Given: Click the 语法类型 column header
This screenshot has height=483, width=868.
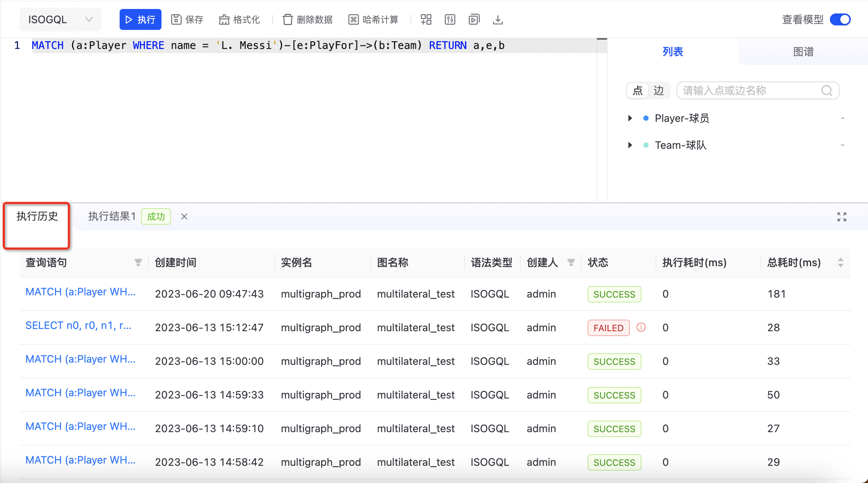Looking at the screenshot, I should [492, 262].
